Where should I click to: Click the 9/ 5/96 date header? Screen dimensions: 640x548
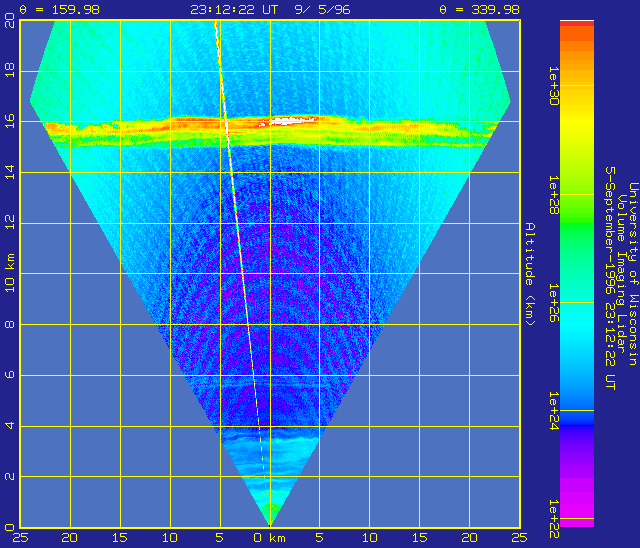[322, 9]
